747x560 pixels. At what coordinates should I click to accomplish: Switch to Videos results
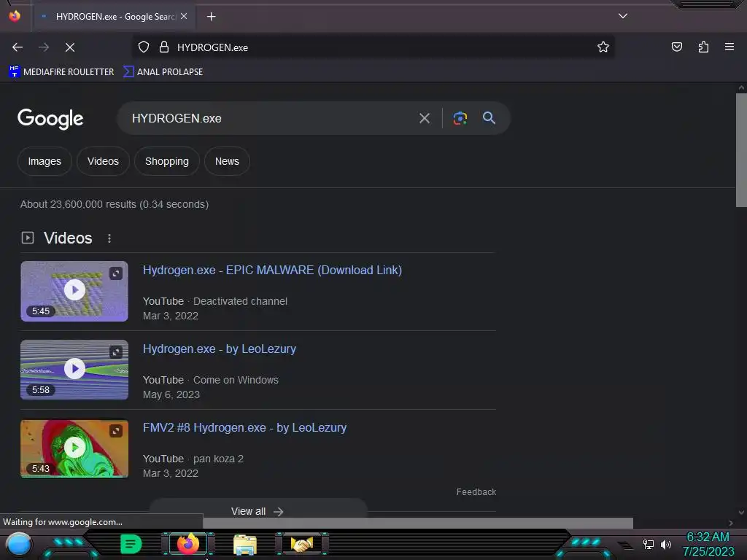pyautogui.click(x=103, y=161)
